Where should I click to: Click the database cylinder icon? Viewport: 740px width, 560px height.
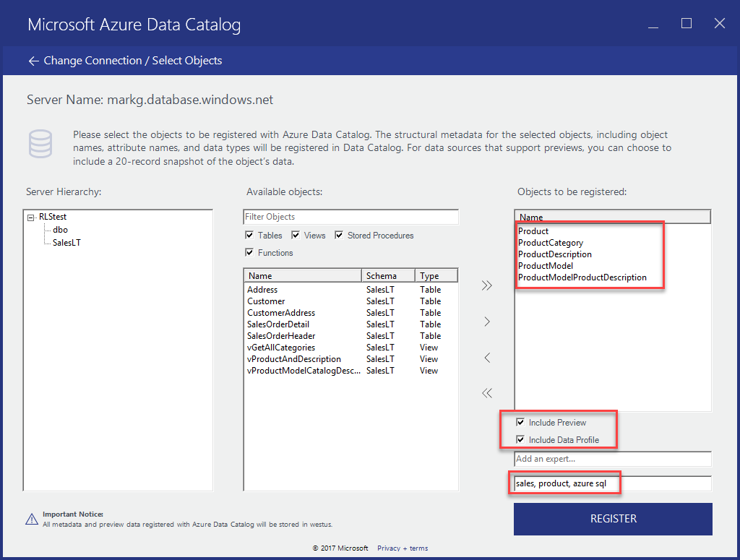tap(40, 143)
